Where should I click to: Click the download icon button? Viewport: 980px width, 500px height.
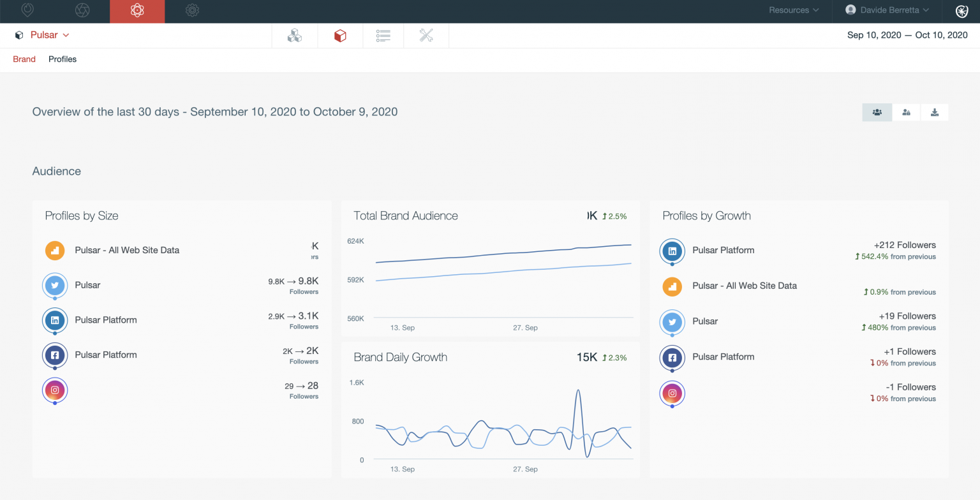[935, 112]
